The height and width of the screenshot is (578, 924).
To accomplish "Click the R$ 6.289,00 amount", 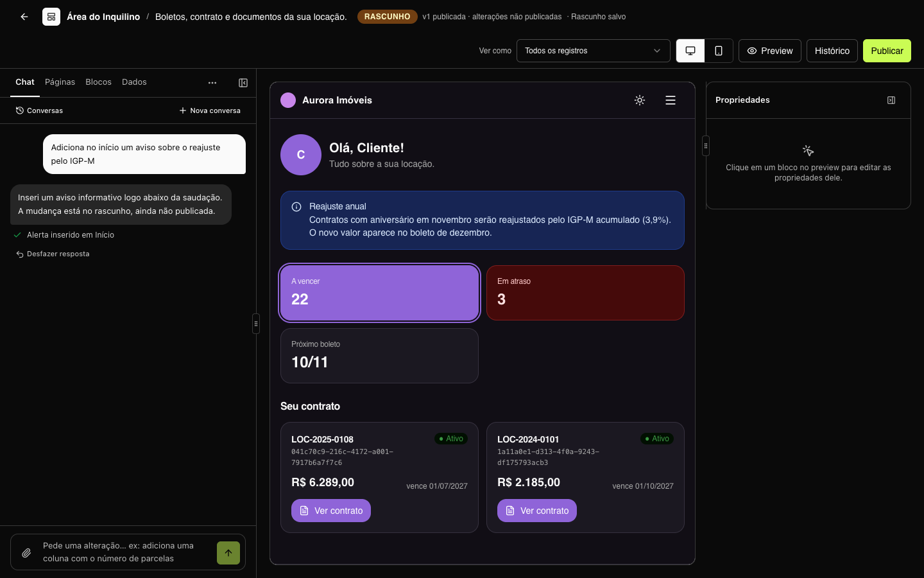I will click(323, 482).
